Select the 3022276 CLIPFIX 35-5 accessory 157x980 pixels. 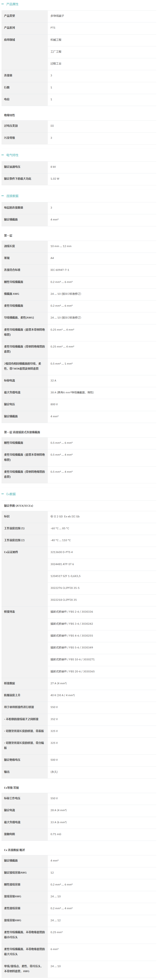coord(65,588)
